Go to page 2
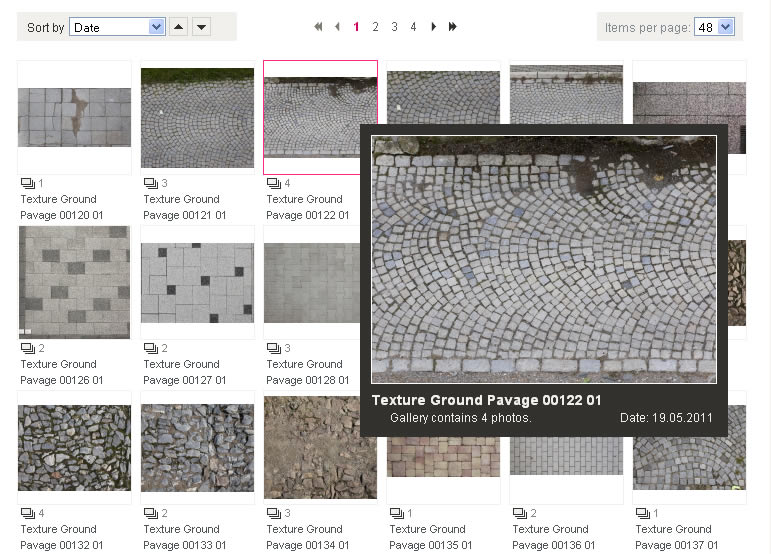The width and height of the screenshot is (771, 554). (375, 27)
